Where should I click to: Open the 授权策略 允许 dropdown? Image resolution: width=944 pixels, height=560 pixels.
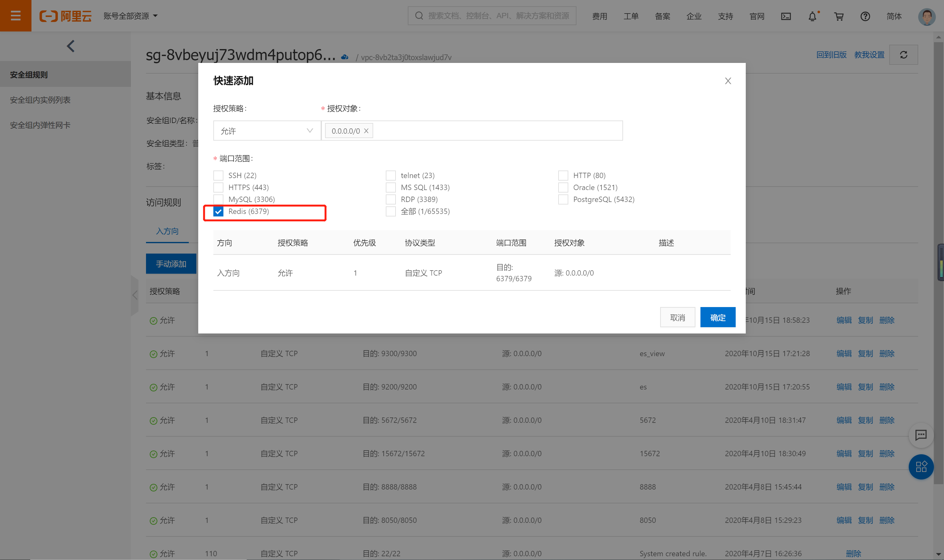267,131
